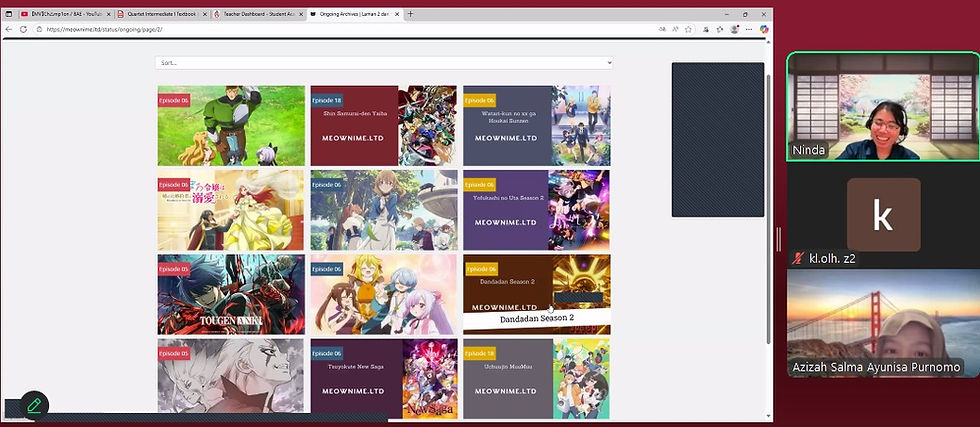This screenshot has height=427, width=980.
Task: Open the green knight anime Episode 06 card
Action: pos(231,126)
